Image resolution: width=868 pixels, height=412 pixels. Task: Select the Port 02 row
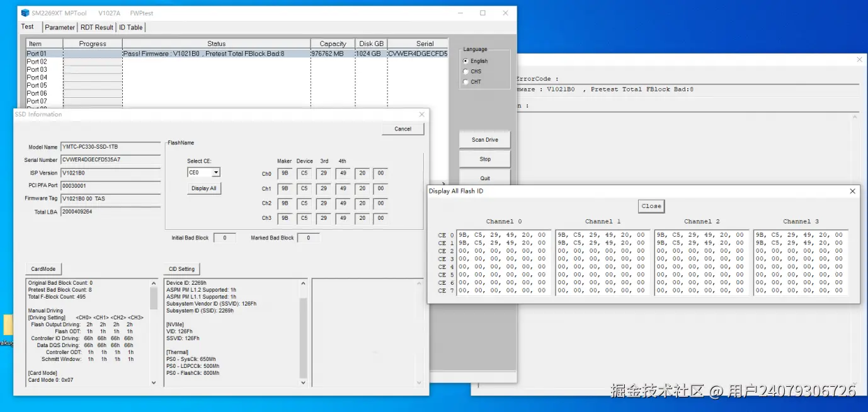coord(236,62)
